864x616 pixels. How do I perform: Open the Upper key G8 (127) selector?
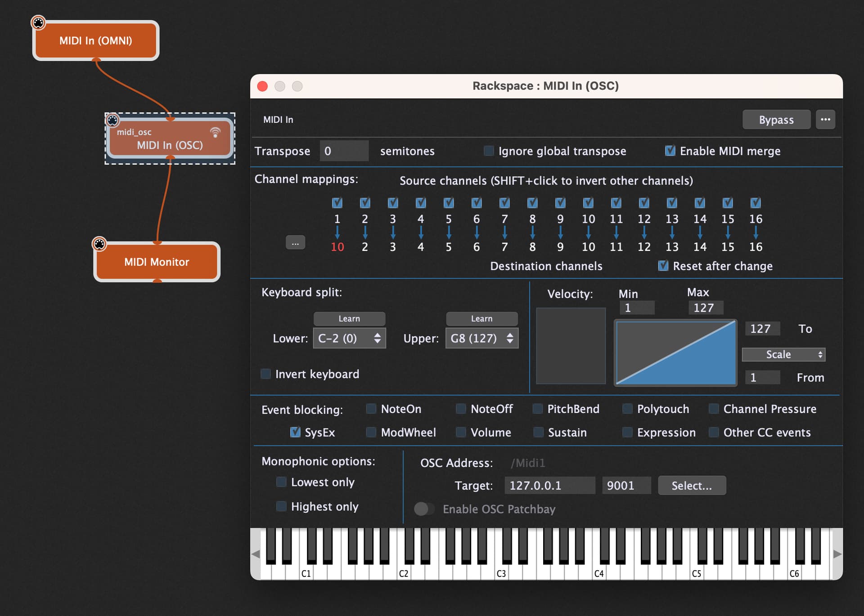[482, 338]
